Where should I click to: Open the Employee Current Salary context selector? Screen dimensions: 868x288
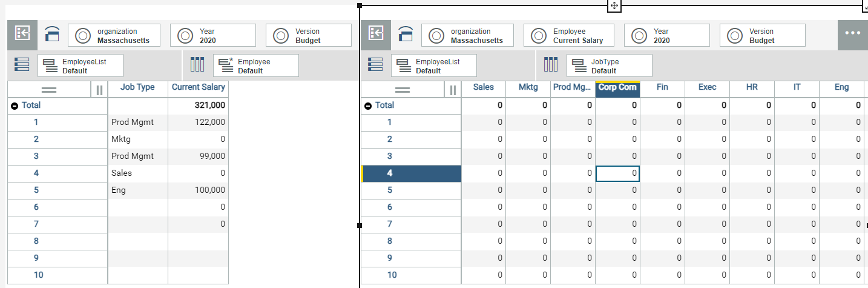coord(569,36)
